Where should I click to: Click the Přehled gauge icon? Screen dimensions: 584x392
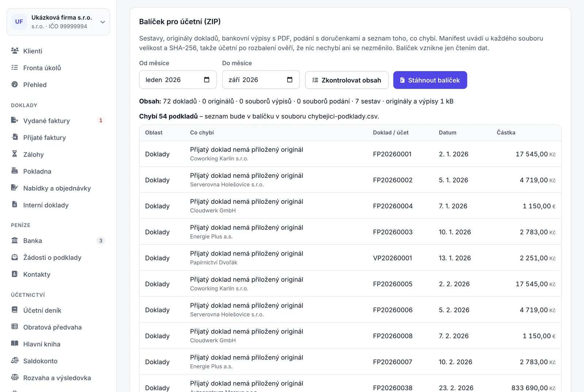15,84
